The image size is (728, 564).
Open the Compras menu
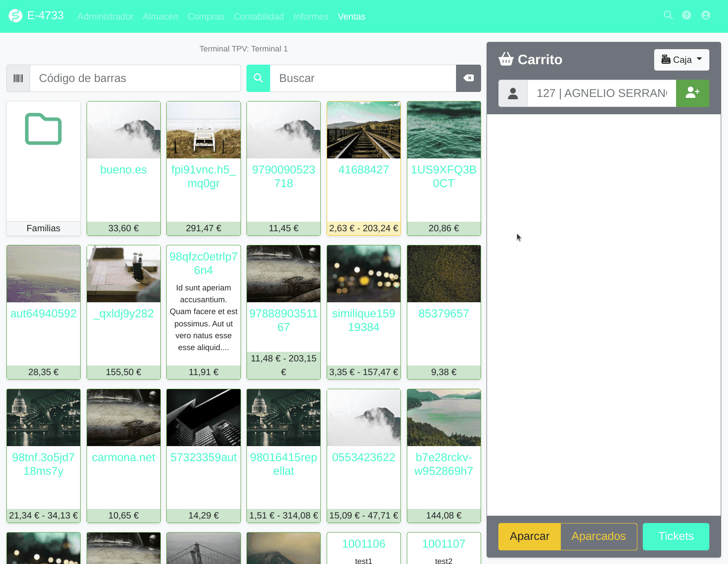pos(206,16)
